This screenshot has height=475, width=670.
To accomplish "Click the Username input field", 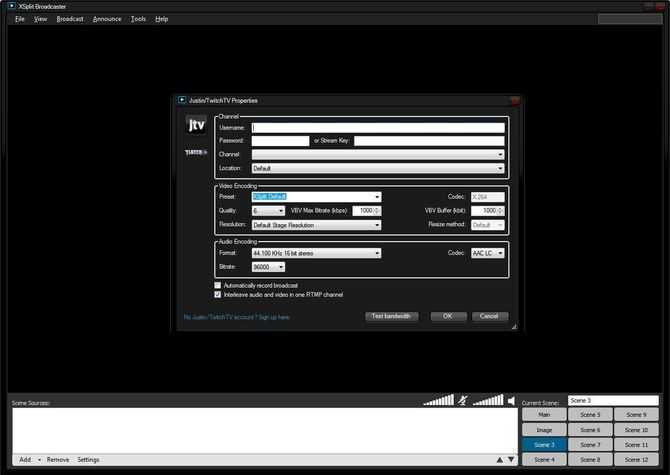I will [378, 128].
